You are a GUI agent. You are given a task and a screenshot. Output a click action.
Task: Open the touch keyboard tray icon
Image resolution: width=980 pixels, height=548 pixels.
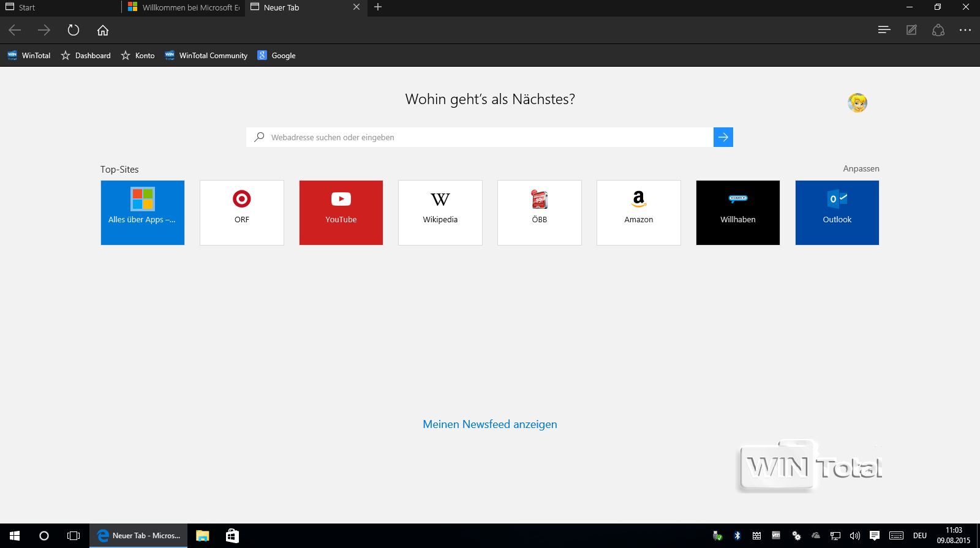coord(896,536)
